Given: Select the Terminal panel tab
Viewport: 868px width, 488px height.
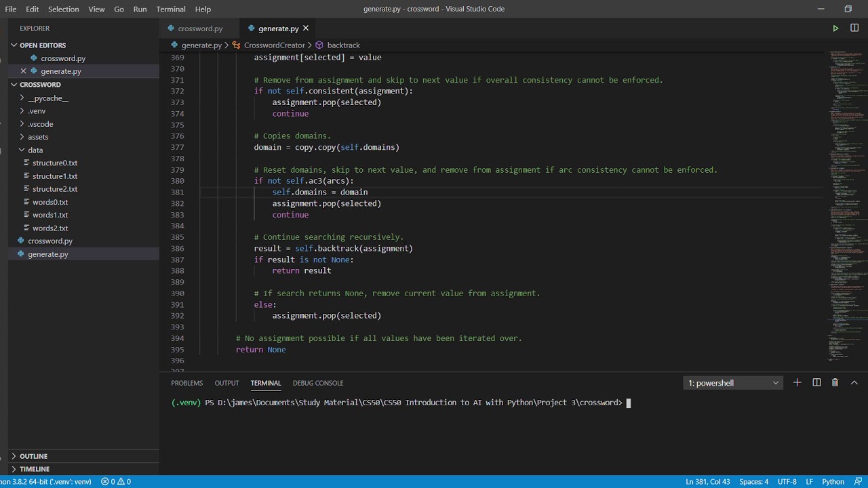Looking at the screenshot, I should click(x=266, y=383).
